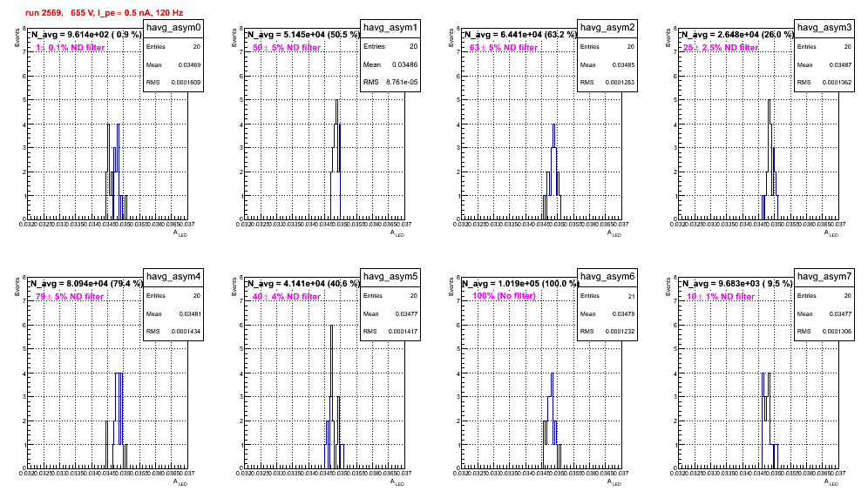Click the N_avg = 5.145e+04 label

[x=302, y=34]
